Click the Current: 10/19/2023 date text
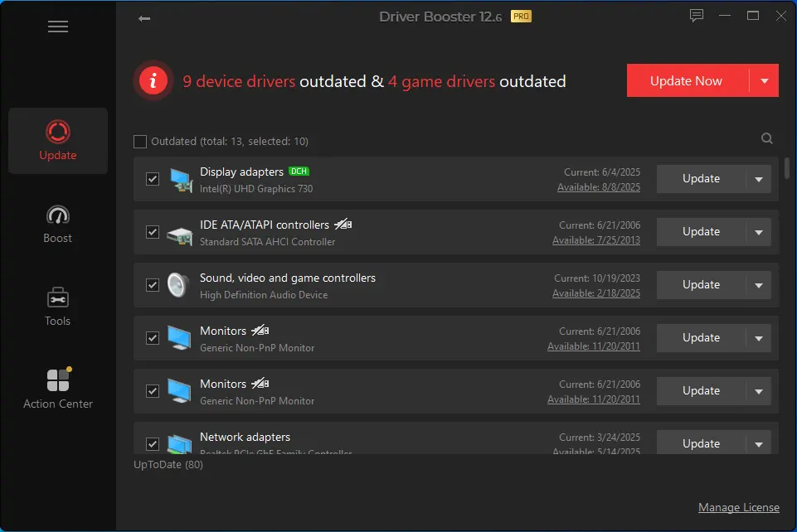 pos(597,278)
